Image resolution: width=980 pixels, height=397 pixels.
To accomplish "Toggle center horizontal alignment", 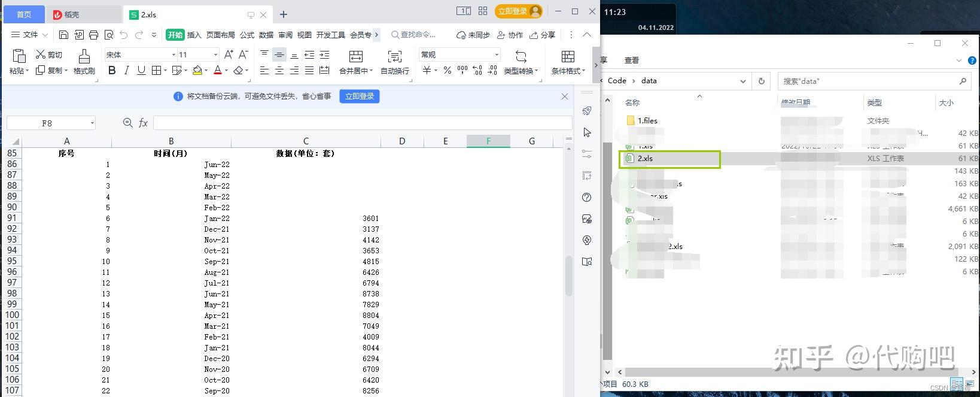I will [279, 71].
